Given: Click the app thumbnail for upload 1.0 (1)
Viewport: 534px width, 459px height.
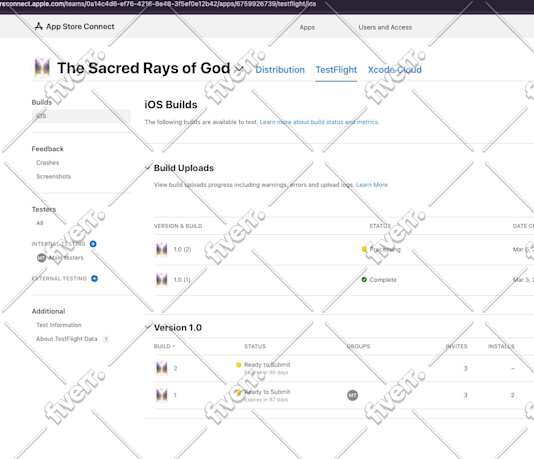Looking at the screenshot, I should click(162, 280).
